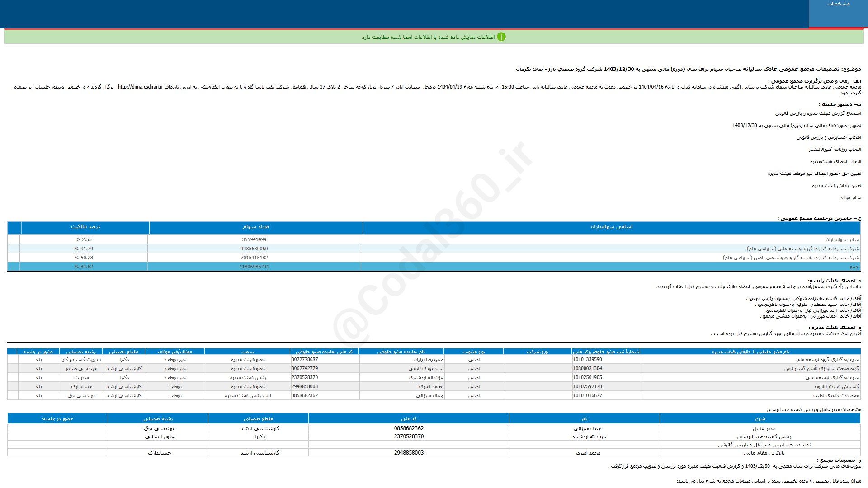Click the تعداد سهام column header

click(x=255, y=227)
